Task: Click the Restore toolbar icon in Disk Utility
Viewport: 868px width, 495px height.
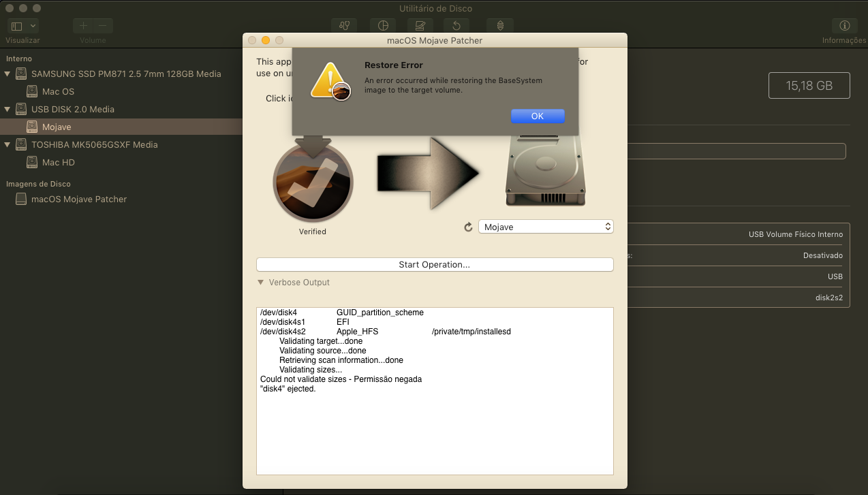Action: [456, 26]
